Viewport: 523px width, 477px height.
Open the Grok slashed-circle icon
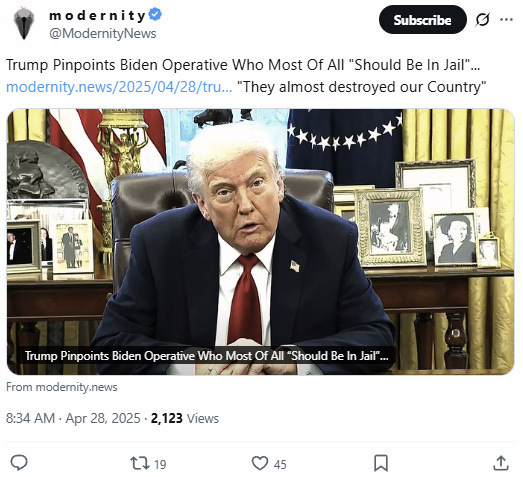482,20
